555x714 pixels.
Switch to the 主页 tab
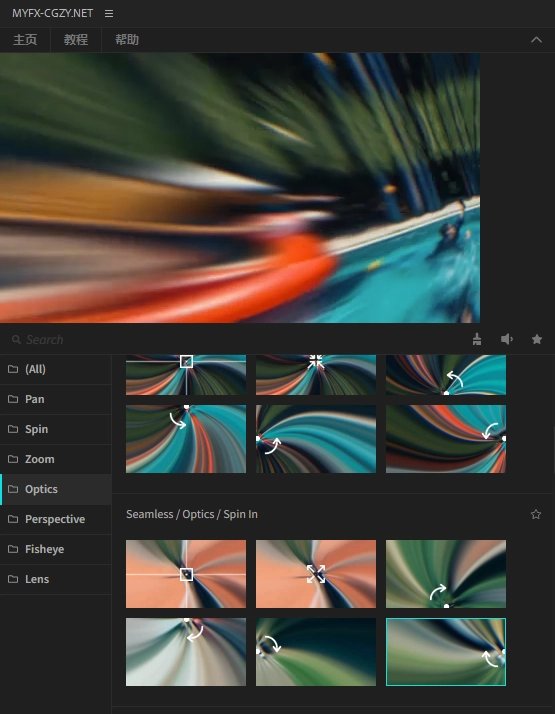coord(25,40)
